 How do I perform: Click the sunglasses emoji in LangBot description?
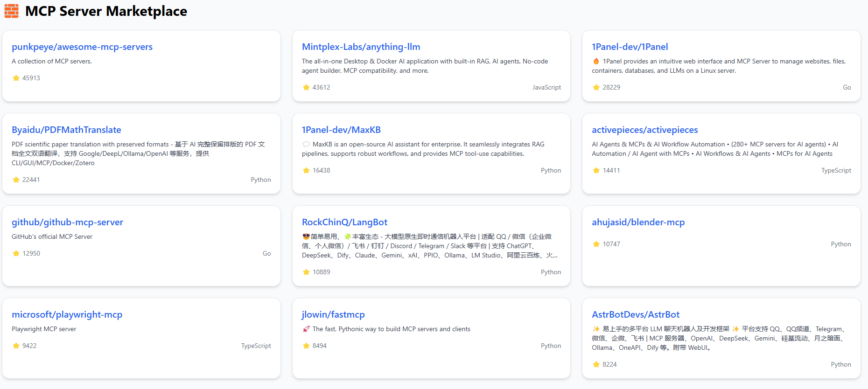tap(306, 236)
